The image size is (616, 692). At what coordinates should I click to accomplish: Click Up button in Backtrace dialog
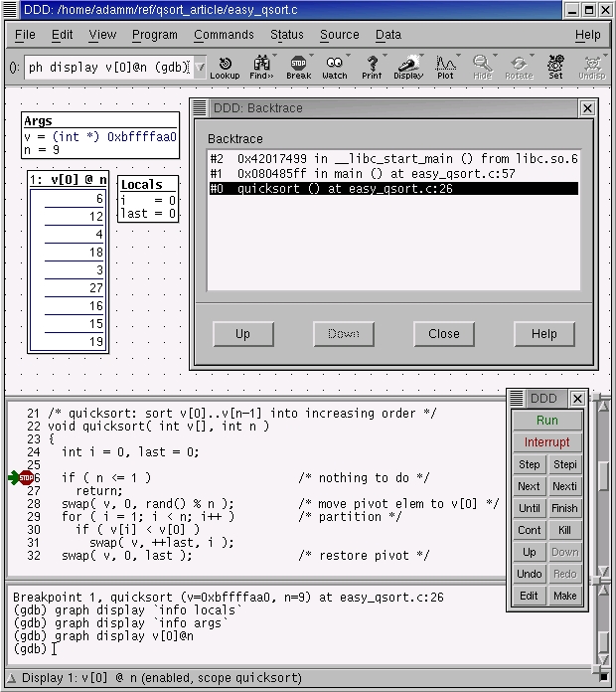click(242, 334)
